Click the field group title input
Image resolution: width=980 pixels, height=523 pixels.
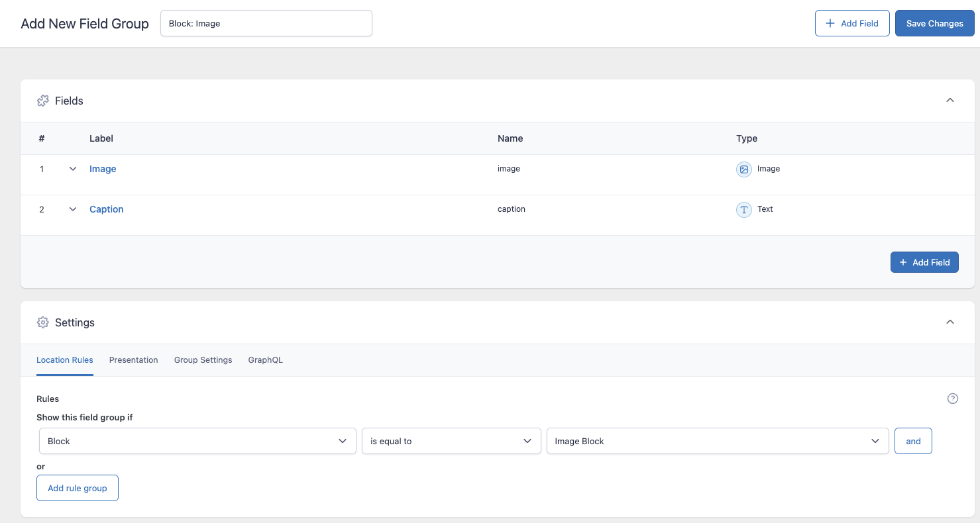(x=266, y=23)
